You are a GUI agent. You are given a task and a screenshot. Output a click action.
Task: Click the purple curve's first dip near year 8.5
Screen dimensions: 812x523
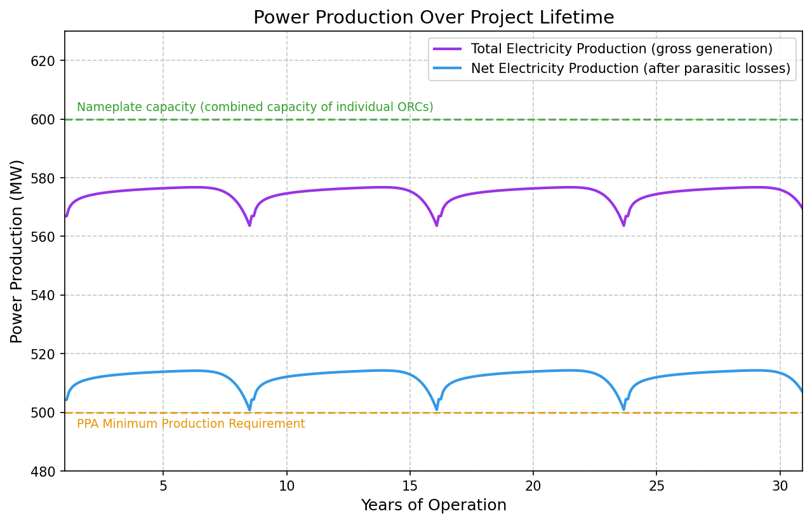(x=250, y=225)
